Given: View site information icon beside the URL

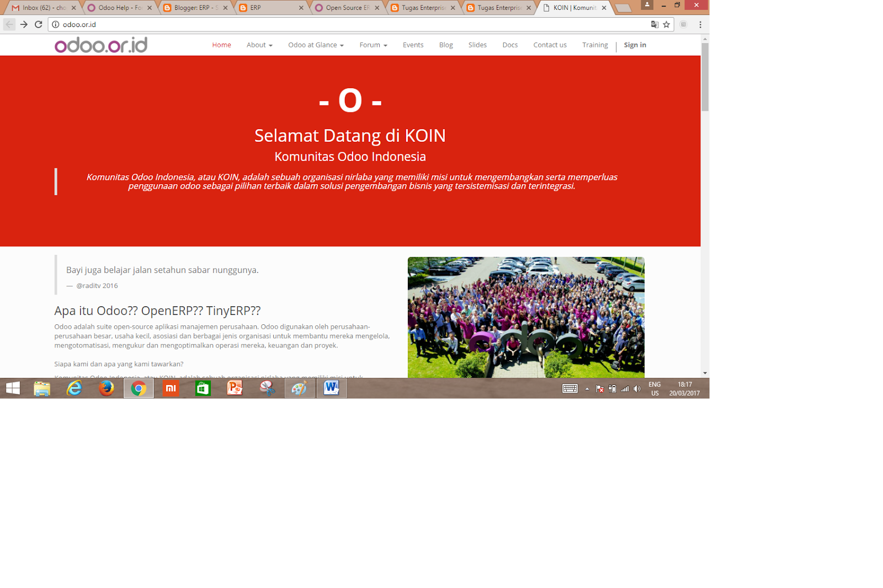Looking at the screenshot, I should (x=56, y=24).
